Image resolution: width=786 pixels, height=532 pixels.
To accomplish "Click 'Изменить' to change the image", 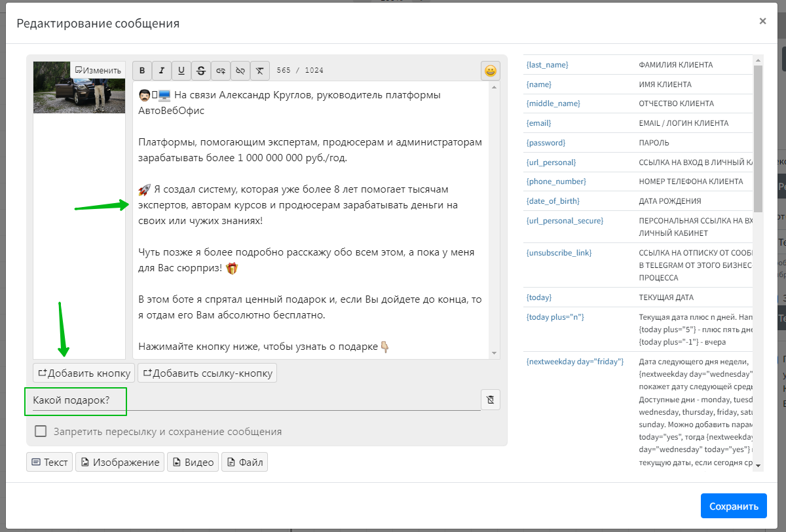I will click(x=98, y=70).
